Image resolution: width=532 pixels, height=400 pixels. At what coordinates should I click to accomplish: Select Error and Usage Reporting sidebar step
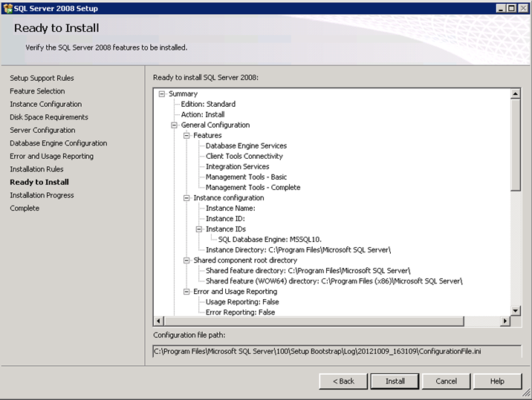[51, 157]
